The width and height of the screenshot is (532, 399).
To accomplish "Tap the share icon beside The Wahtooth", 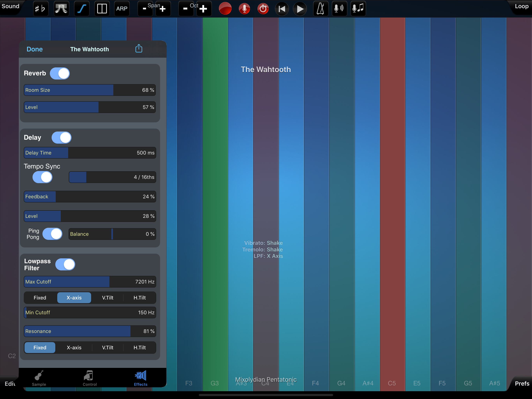I will (x=139, y=49).
